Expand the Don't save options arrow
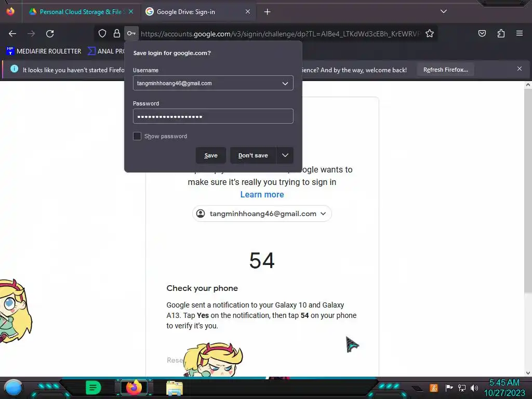The width and height of the screenshot is (532, 399). point(285,155)
